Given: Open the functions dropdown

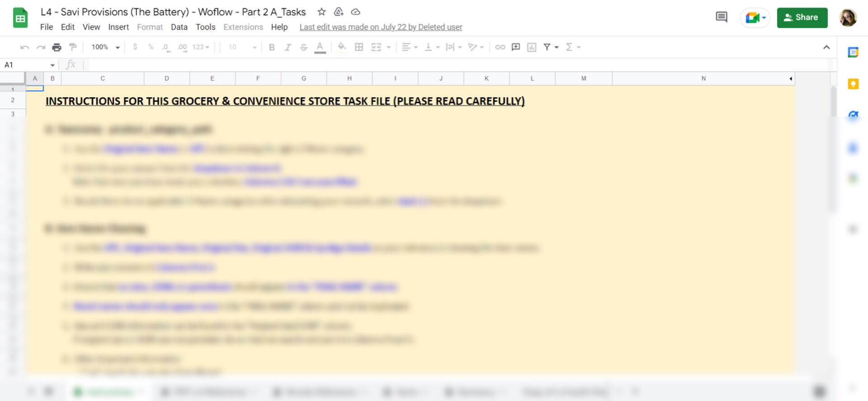Looking at the screenshot, I should coord(573,47).
